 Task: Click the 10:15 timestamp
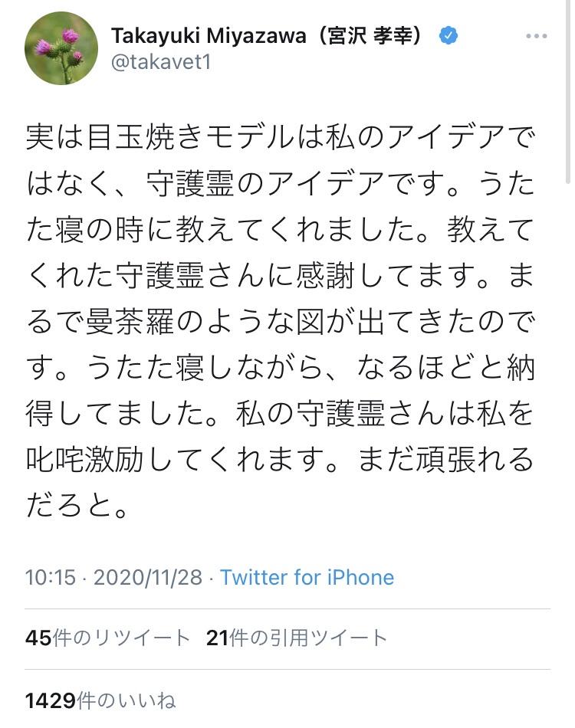click(51, 577)
